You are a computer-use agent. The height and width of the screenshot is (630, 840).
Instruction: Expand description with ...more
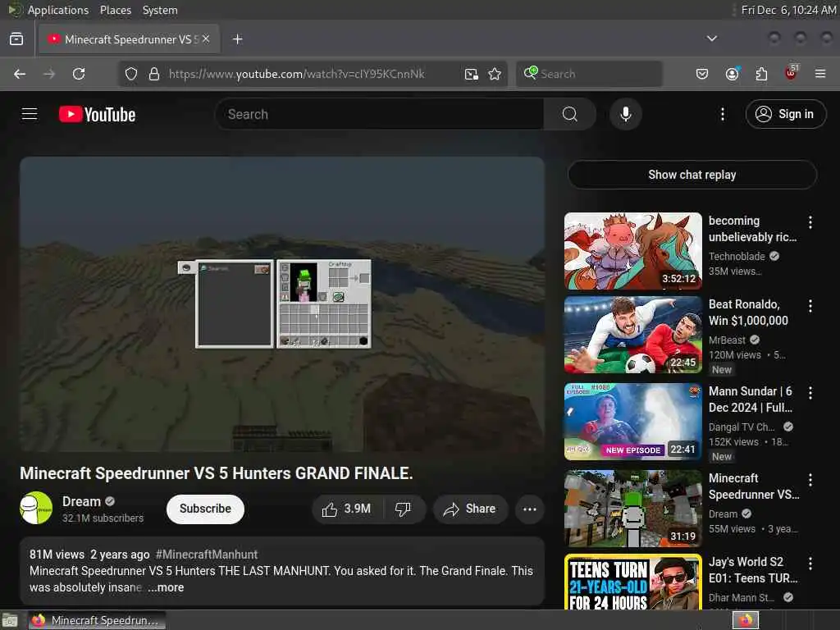tap(166, 587)
